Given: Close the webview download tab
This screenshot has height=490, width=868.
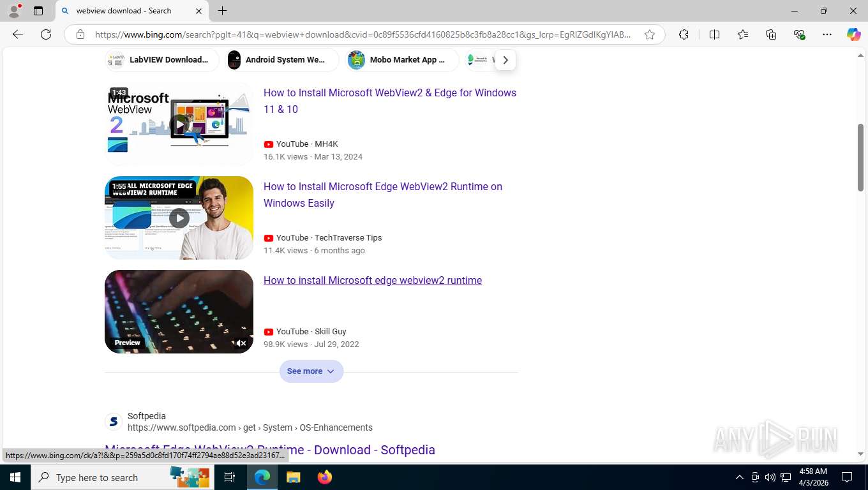Looking at the screenshot, I should 198,11.
